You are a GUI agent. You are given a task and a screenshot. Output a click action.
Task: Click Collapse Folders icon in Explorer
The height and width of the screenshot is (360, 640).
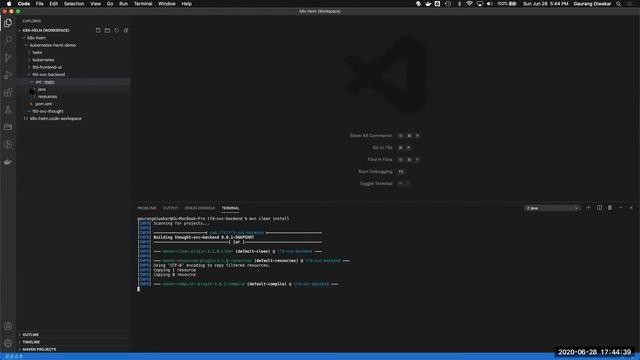click(126, 30)
